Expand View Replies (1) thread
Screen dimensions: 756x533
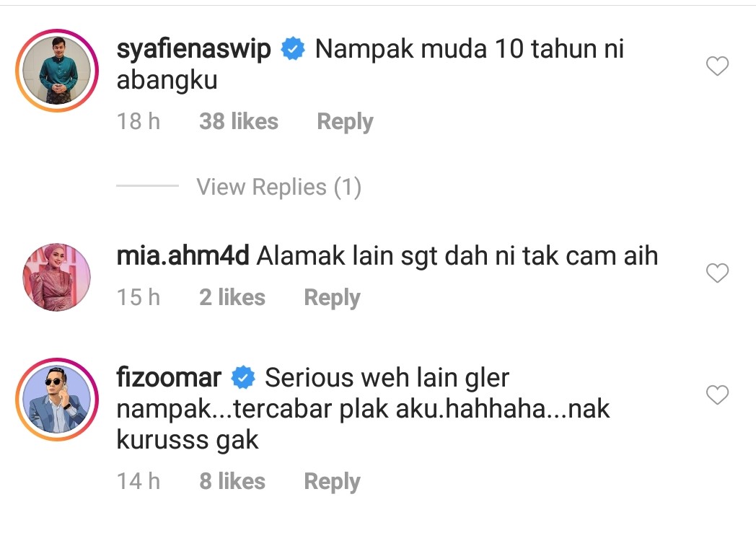pyautogui.click(x=278, y=187)
